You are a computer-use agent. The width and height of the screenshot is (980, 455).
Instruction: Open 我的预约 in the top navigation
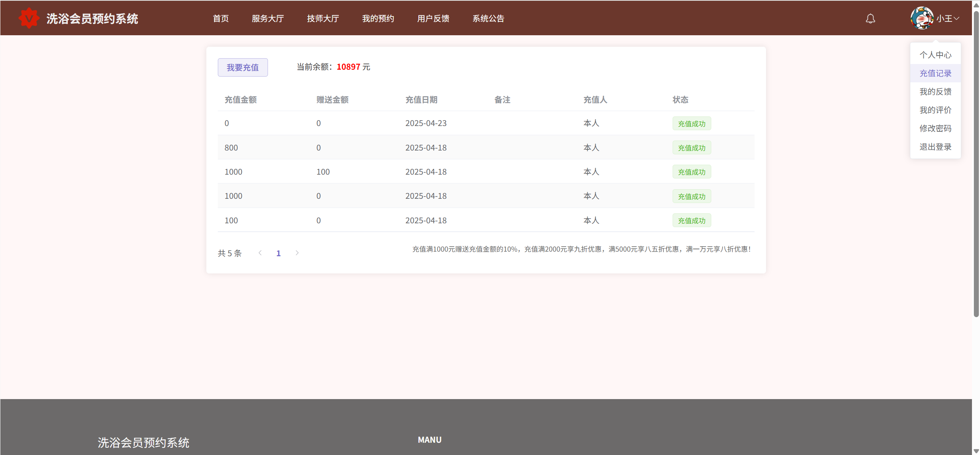pos(378,18)
